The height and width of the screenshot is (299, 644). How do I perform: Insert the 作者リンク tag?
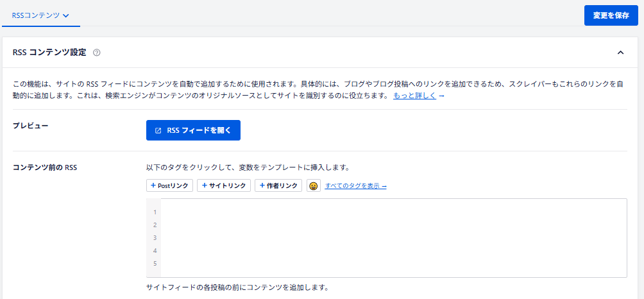click(278, 185)
